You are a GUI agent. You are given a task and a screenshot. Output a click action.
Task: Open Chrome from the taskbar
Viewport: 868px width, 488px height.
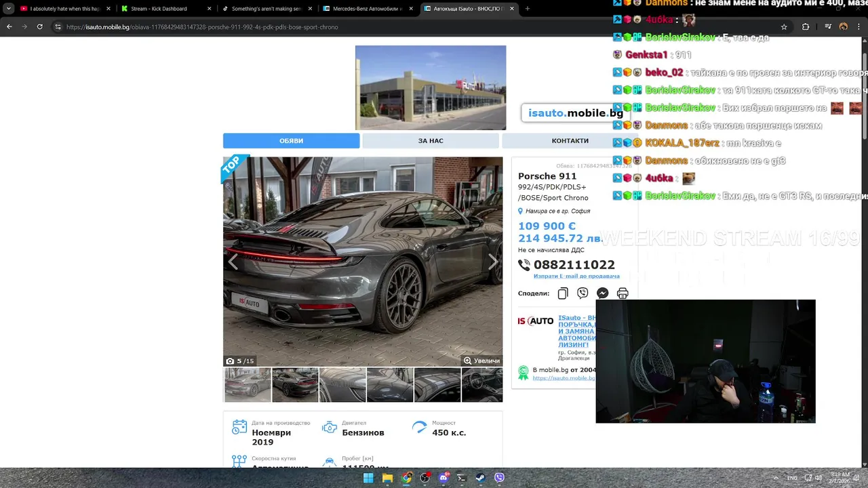[406, 478]
